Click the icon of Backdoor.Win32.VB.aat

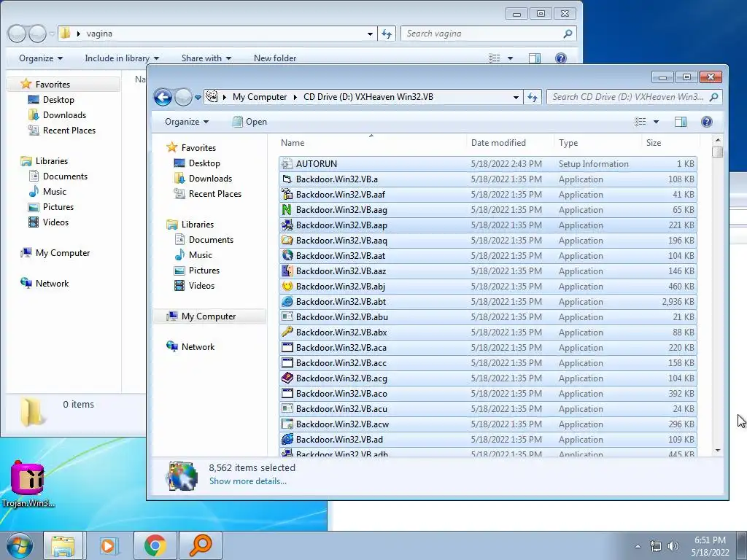click(286, 256)
